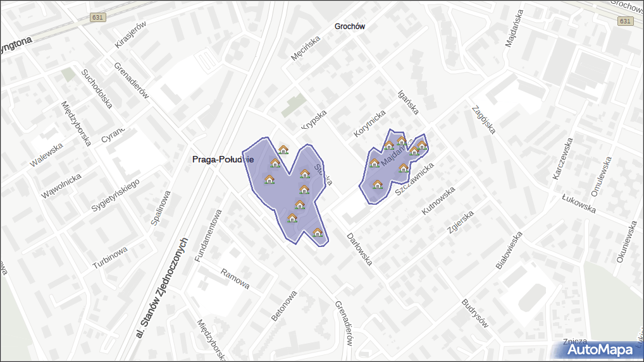The image size is (644, 362).
Task: Click the Fundamentowa street label
Action: pyautogui.click(x=207, y=235)
